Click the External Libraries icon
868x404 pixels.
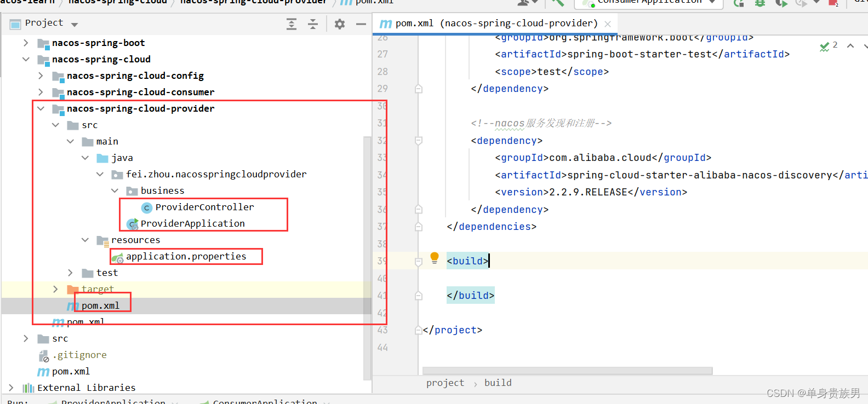(28, 388)
